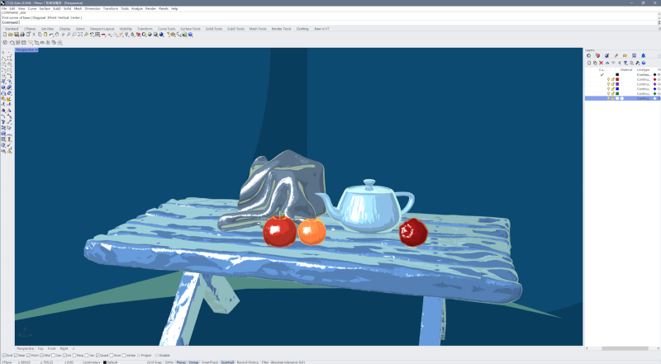Open the blue water-drop panel tab icon
The image size is (661, 364).
point(643,56)
